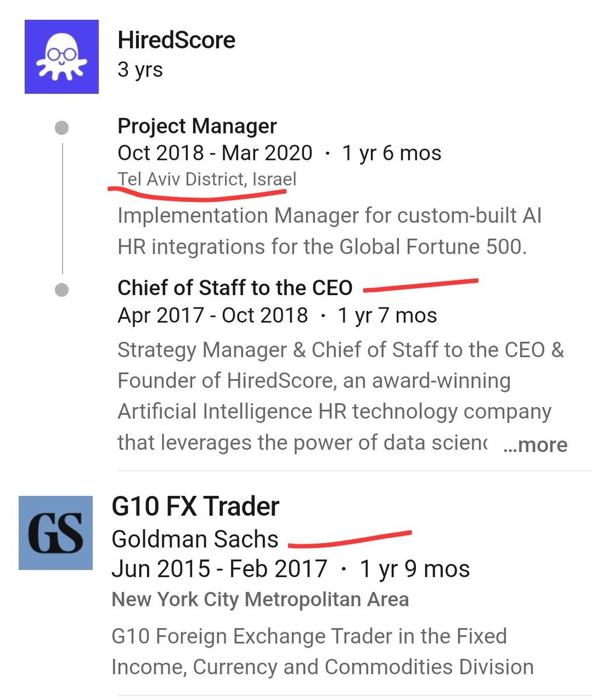Click the 3 yrs duration under HiredScore
The width and height of the screenshot is (592, 700).
140,70
